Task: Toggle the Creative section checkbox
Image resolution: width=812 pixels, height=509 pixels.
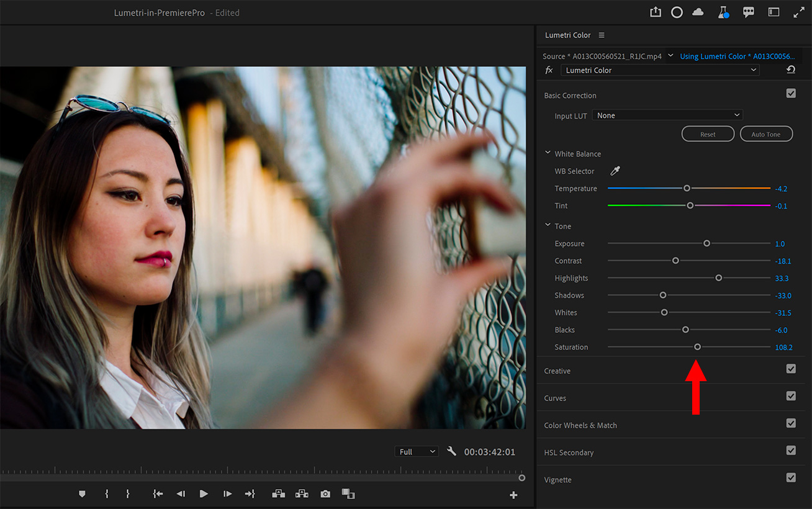Action: [790, 369]
